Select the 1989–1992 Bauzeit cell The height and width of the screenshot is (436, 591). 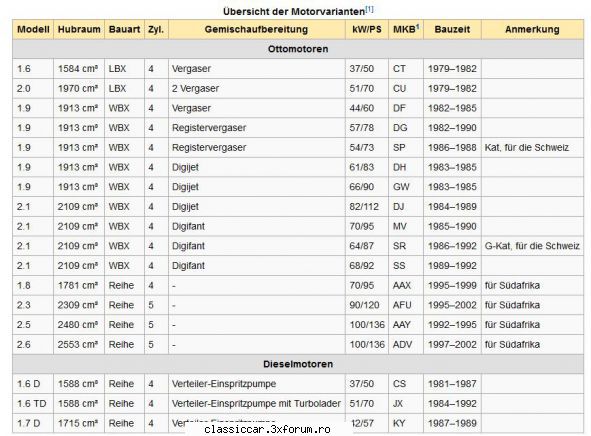tap(452, 266)
